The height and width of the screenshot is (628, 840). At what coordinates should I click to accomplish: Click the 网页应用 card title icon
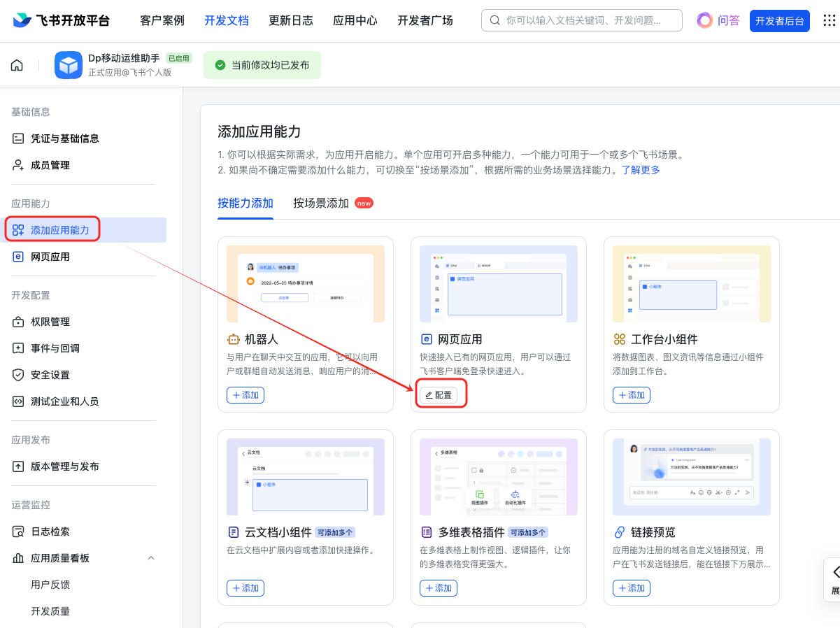426,339
